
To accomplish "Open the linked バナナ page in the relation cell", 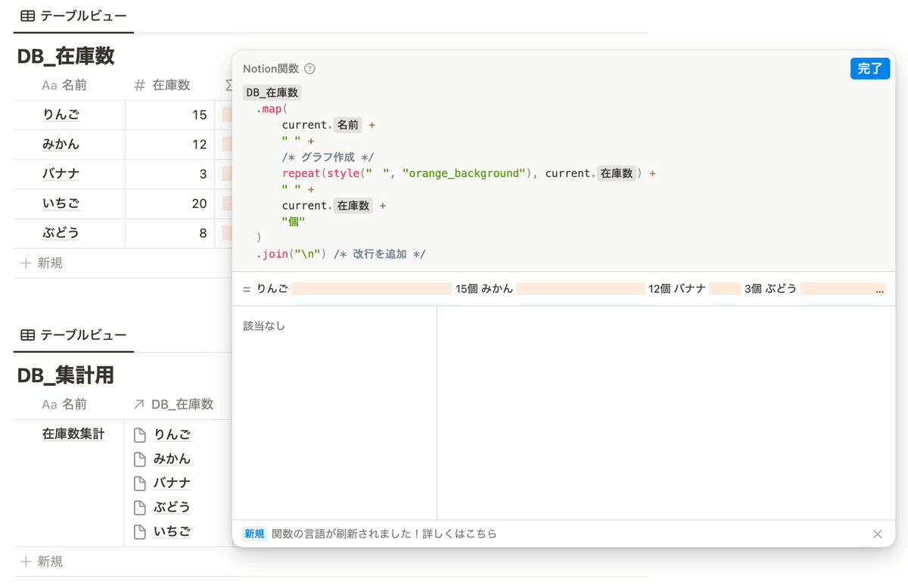I will (172, 483).
